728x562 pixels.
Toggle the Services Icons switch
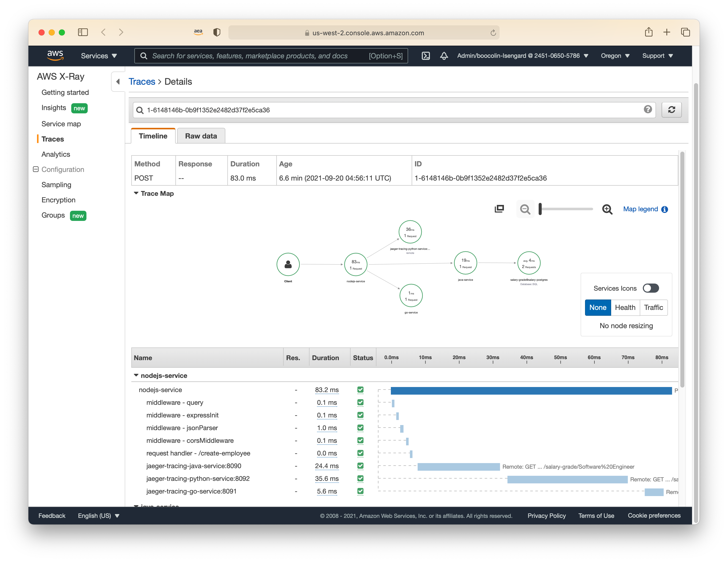[x=651, y=288]
